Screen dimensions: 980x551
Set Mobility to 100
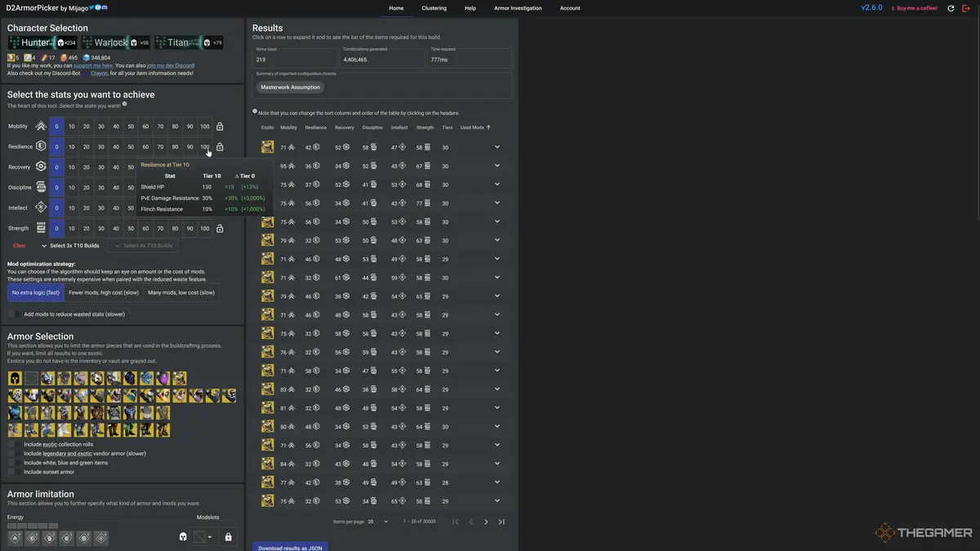[205, 127]
